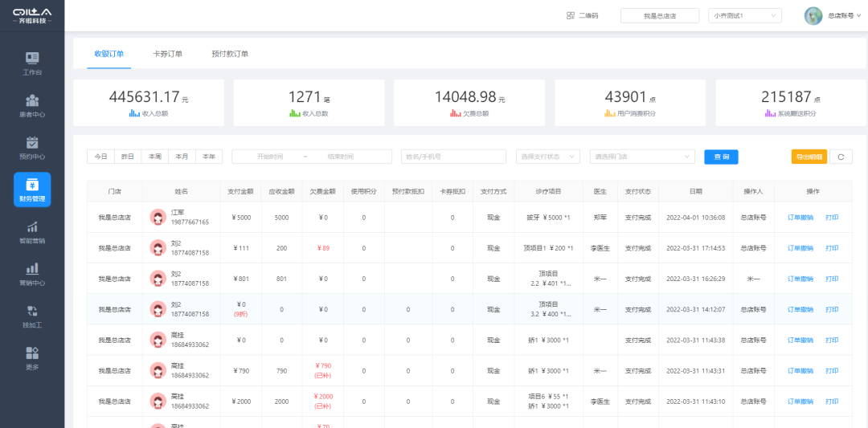Click the 445631.17 元 income total card
Screen dimensions: 868x428
pos(149,103)
